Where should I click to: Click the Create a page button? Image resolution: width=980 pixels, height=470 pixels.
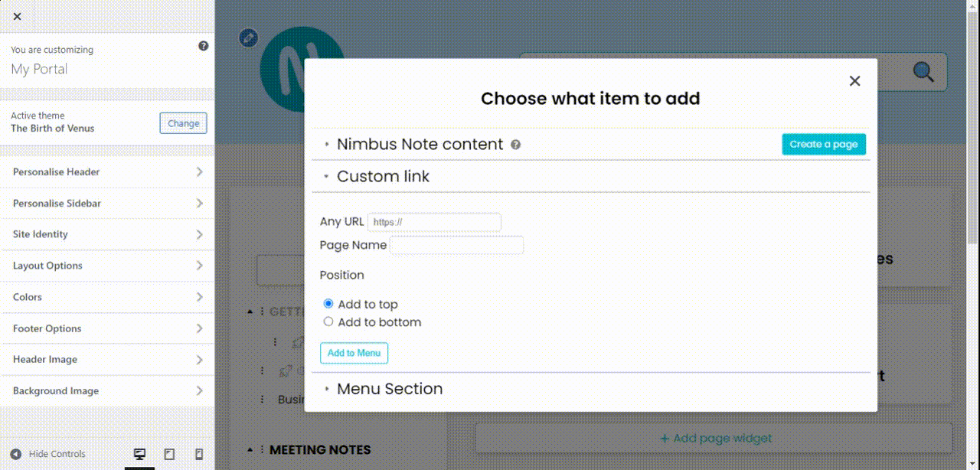tap(824, 144)
